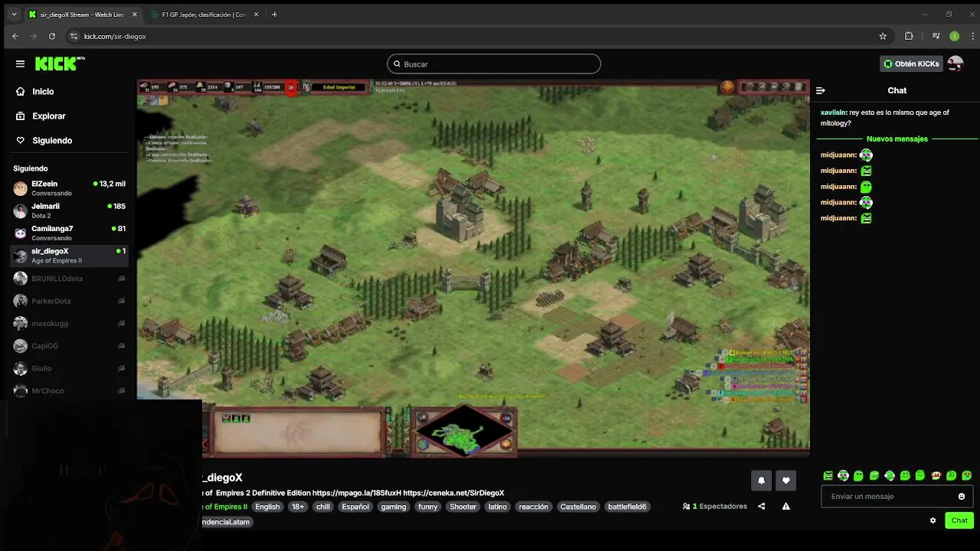Click xavilsin's username in chat

point(833,112)
